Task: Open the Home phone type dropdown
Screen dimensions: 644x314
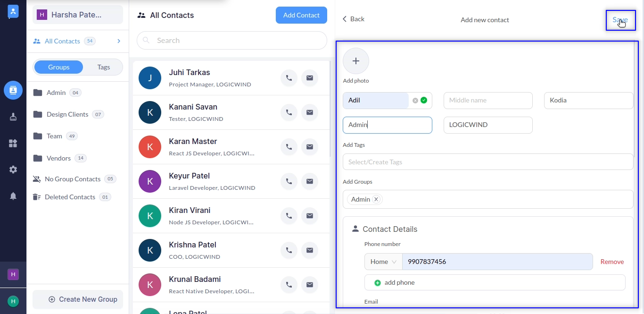Action: (383, 262)
